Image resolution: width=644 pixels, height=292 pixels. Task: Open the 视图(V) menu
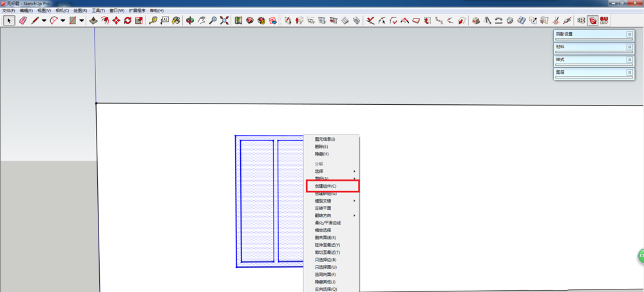(44, 10)
